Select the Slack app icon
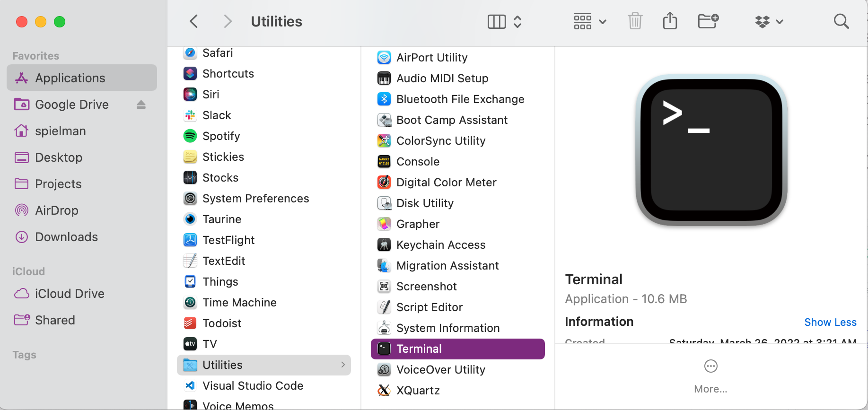 (190, 115)
